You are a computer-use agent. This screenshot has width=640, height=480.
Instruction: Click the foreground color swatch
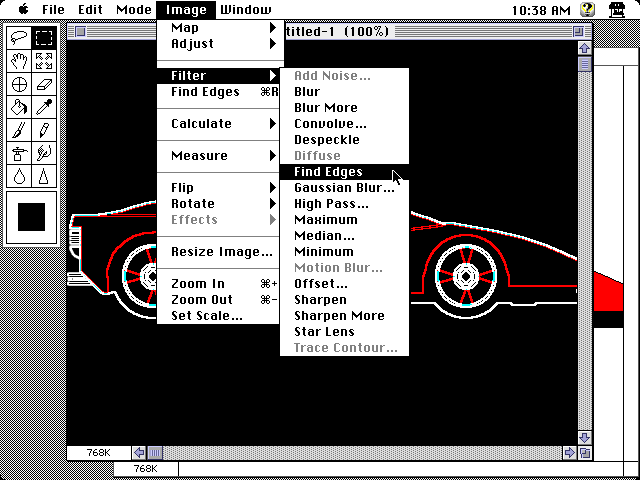(x=31, y=217)
